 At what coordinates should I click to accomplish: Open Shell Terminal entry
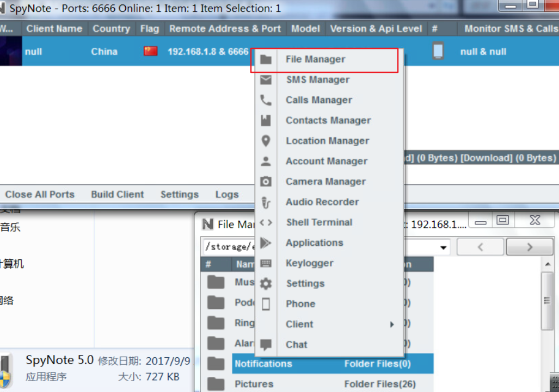tap(330, 222)
